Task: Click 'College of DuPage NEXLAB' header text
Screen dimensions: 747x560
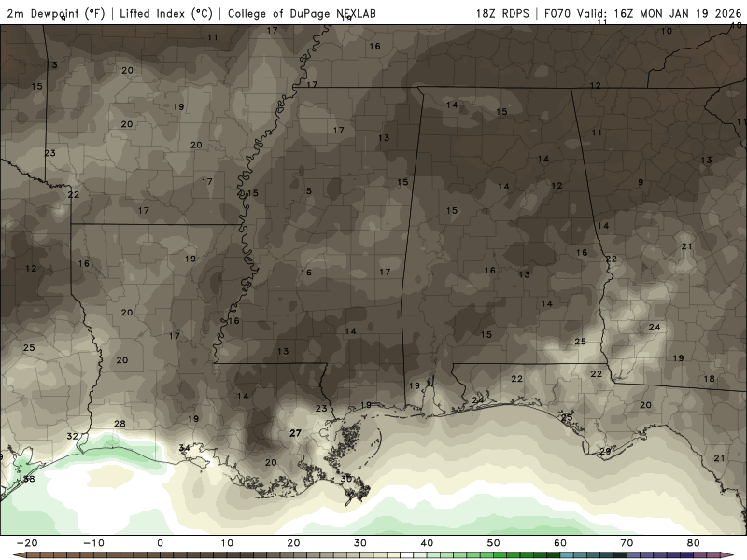Action: click(302, 13)
